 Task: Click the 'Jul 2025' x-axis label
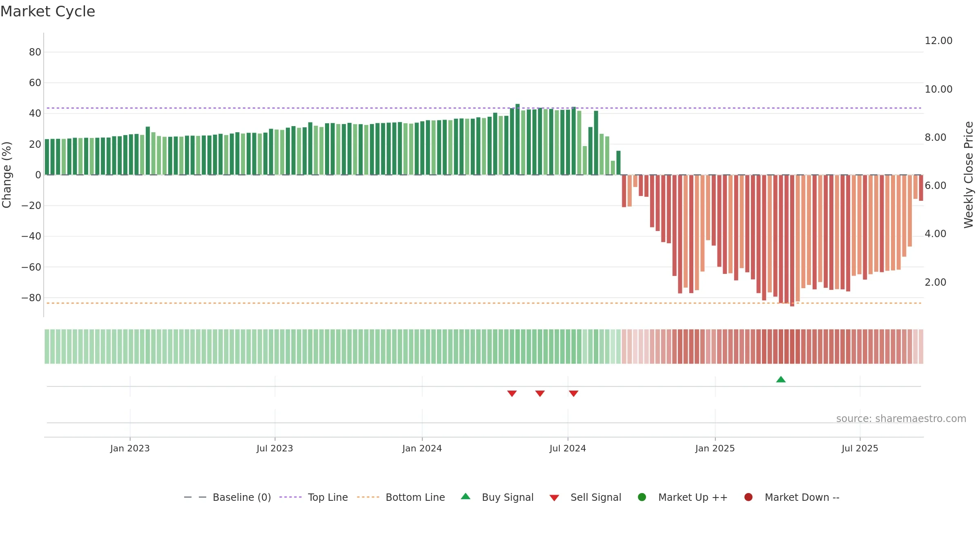pos(860,449)
